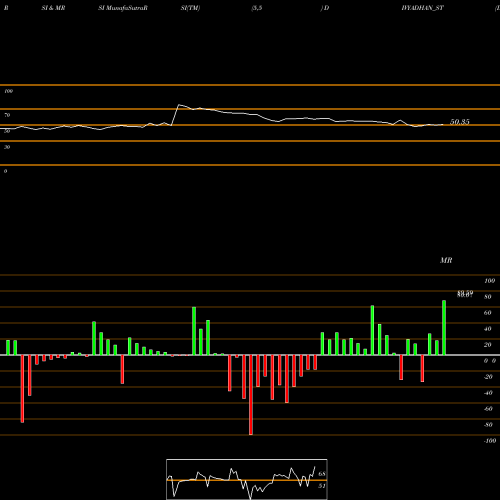
Task: Click the 100 label on left RSI axis
Action: click(x=8, y=91)
